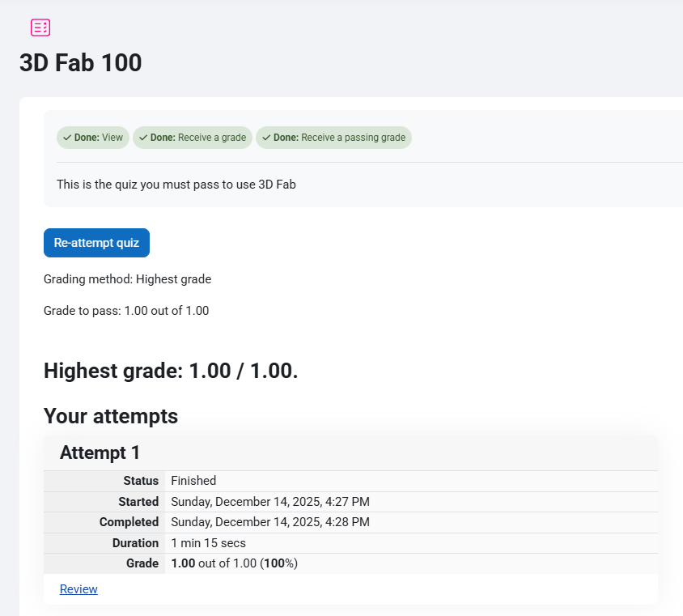Click the Completed time 4:28 PM value

(270, 522)
